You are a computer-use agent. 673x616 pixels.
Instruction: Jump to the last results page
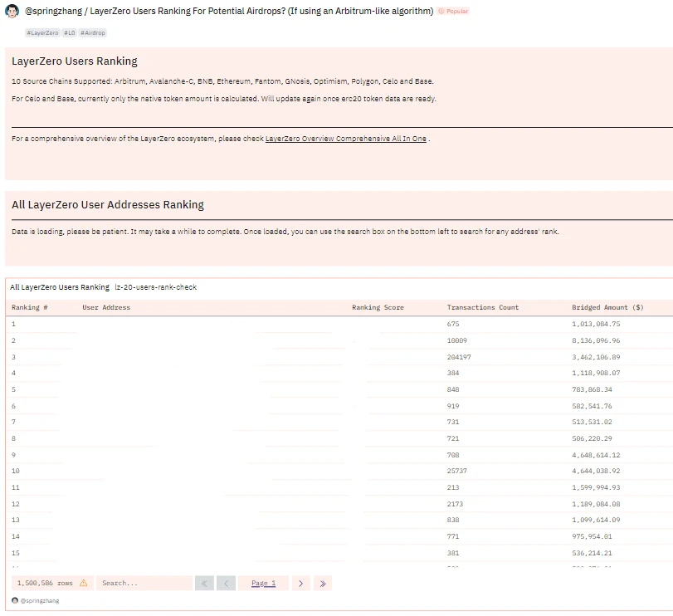point(323,584)
